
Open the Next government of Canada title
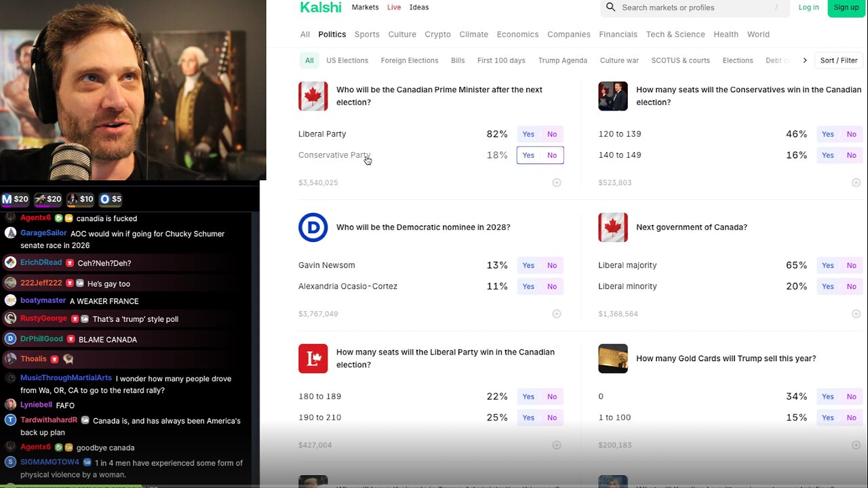coord(692,228)
